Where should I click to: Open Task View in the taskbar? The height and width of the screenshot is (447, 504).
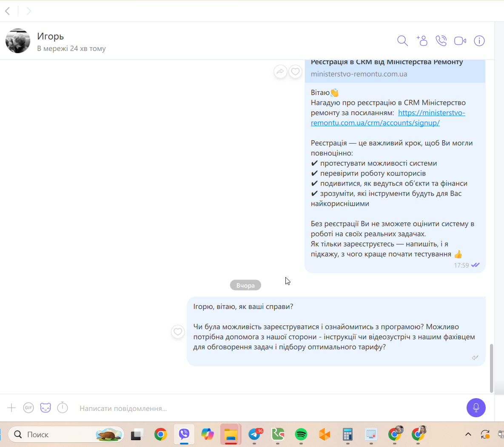[x=137, y=435]
